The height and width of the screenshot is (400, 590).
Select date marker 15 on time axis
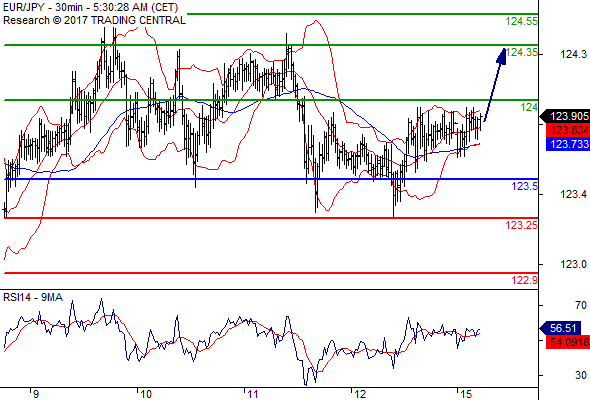[466, 394]
